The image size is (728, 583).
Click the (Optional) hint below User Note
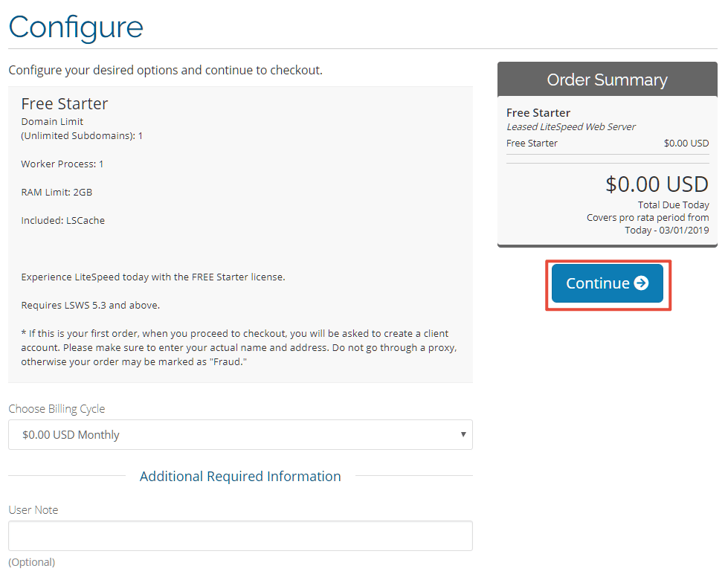point(31,562)
